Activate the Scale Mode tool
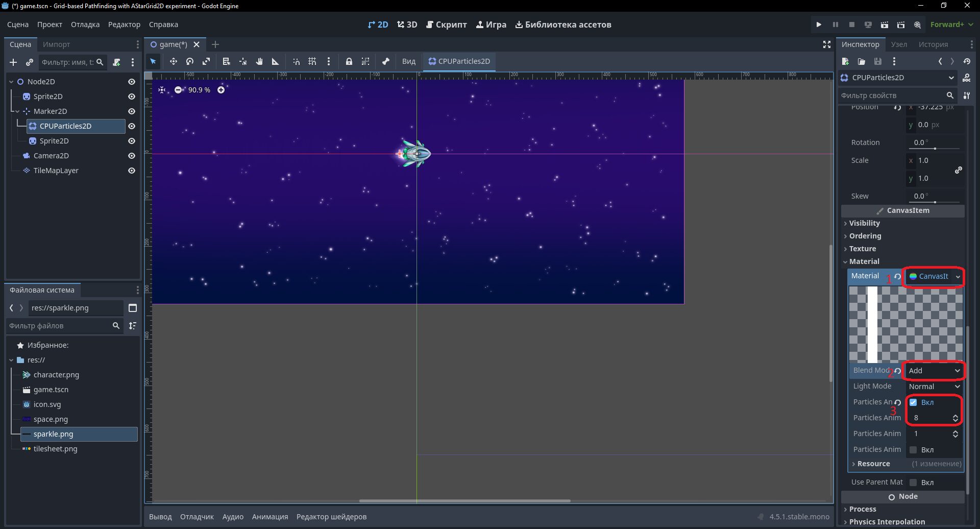980x529 pixels. [x=206, y=61]
